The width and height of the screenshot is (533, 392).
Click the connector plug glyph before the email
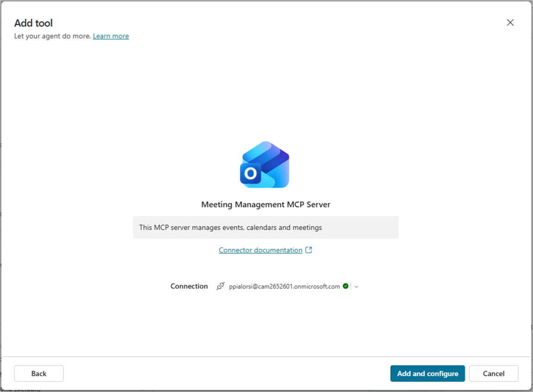[220, 286]
